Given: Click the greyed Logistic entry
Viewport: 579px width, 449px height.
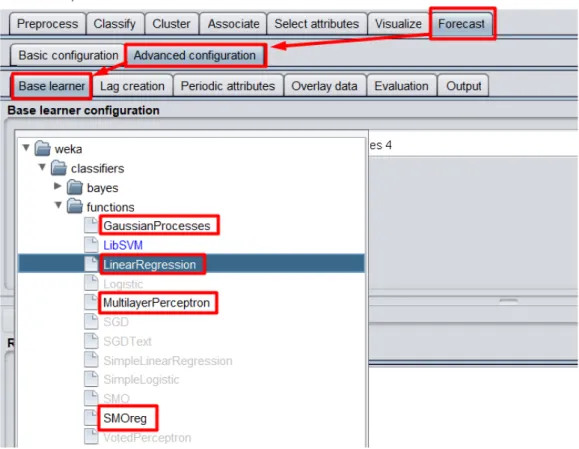Looking at the screenshot, I should [x=123, y=284].
